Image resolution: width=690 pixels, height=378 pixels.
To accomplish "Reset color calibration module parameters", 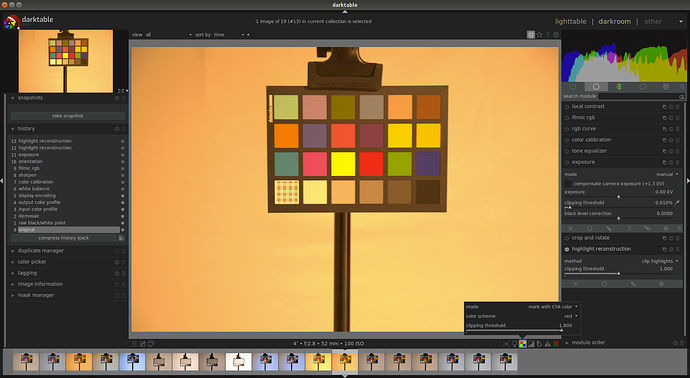I will (x=671, y=140).
